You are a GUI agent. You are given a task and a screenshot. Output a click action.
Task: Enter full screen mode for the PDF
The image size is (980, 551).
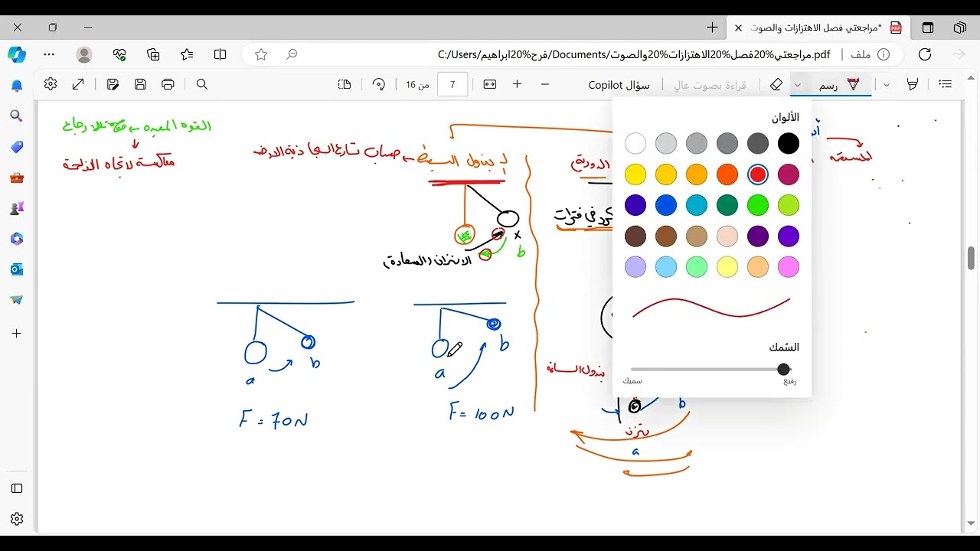click(x=78, y=84)
